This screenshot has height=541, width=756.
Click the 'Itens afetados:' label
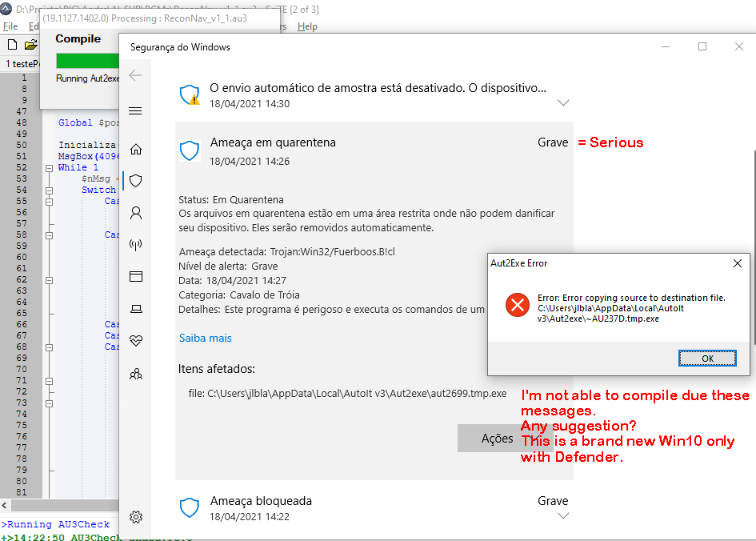[217, 369]
